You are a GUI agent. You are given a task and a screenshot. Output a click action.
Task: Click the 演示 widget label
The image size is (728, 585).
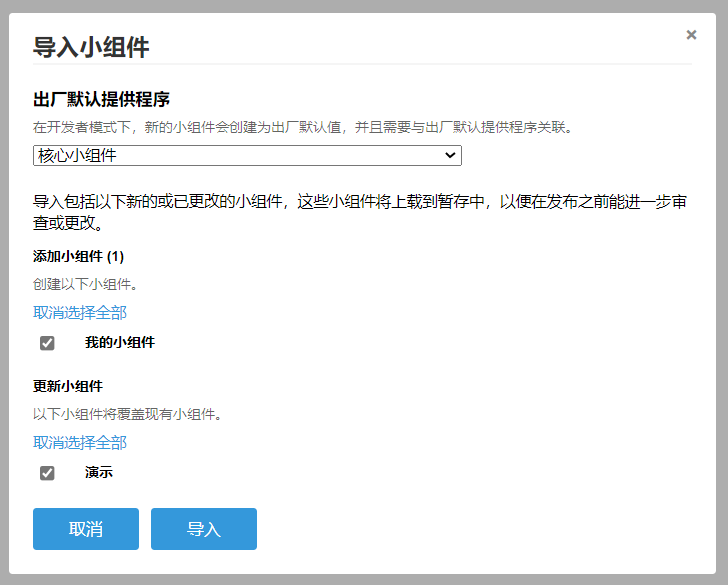click(99, 473)
